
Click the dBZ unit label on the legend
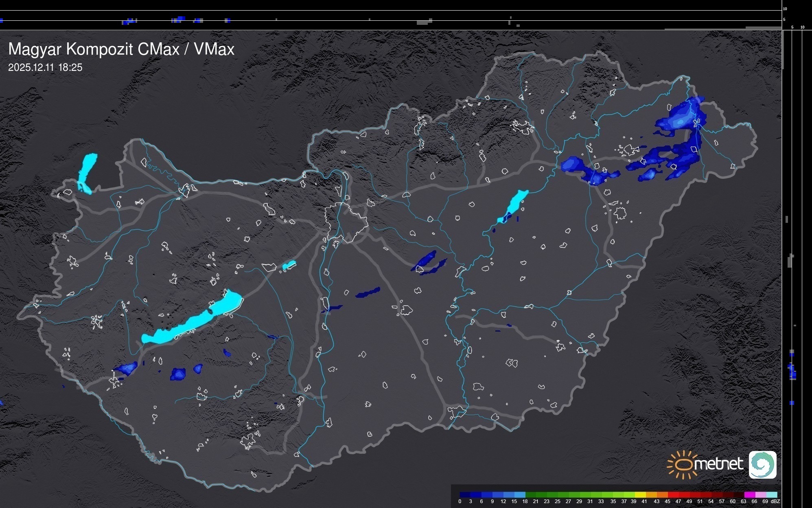pyautogui.click(x=775, y=501)
